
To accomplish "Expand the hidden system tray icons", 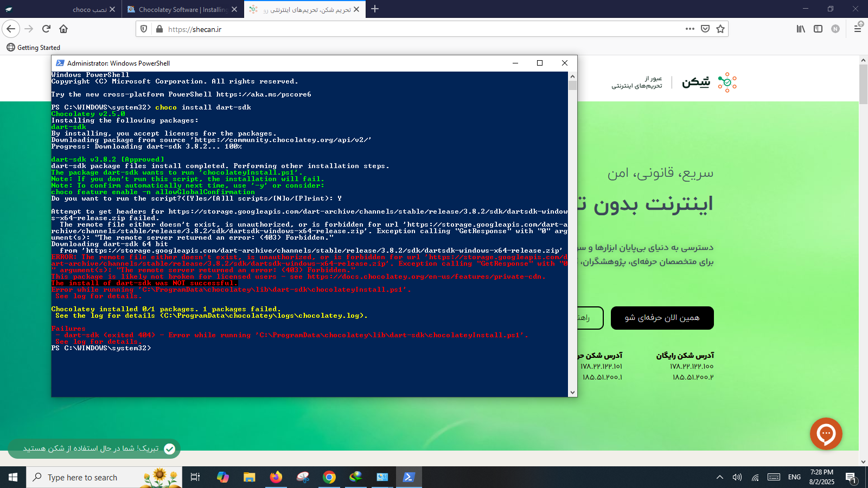I will [720, 477].
